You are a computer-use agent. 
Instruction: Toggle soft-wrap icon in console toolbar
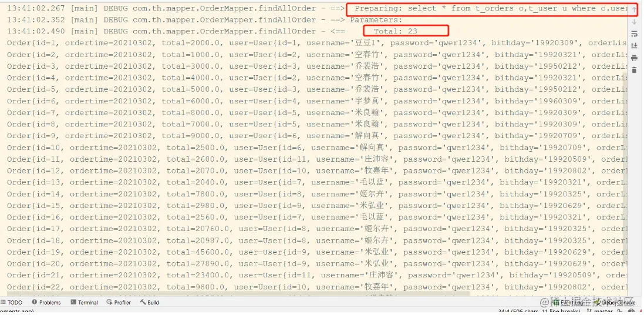[635, 34]
